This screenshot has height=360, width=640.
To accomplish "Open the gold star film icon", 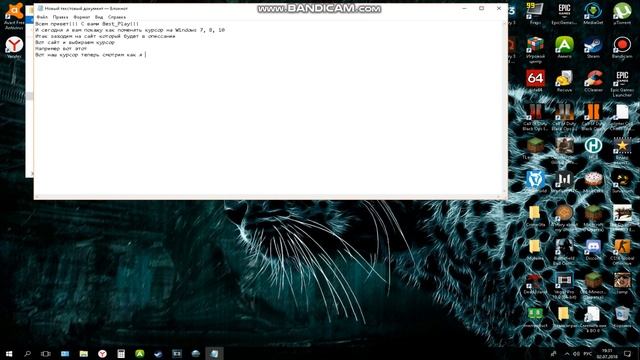I will 622,150.
